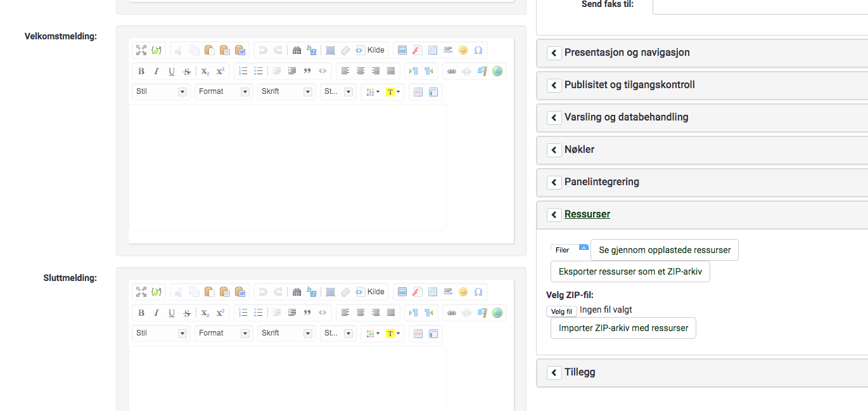Toggle bold in Velkomstmelding editor
Image resolution: width=868 pixels, height=411 pixels.
coord(141,71)
